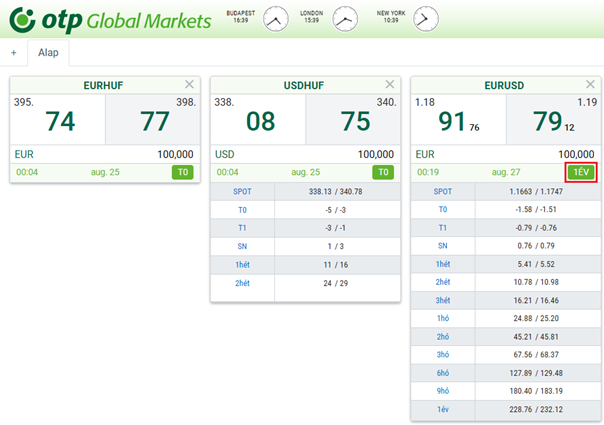The width and height of the screenshot is (604, 425).
Task: Click the EURHUF panel title
Action: tap(103, 86)
